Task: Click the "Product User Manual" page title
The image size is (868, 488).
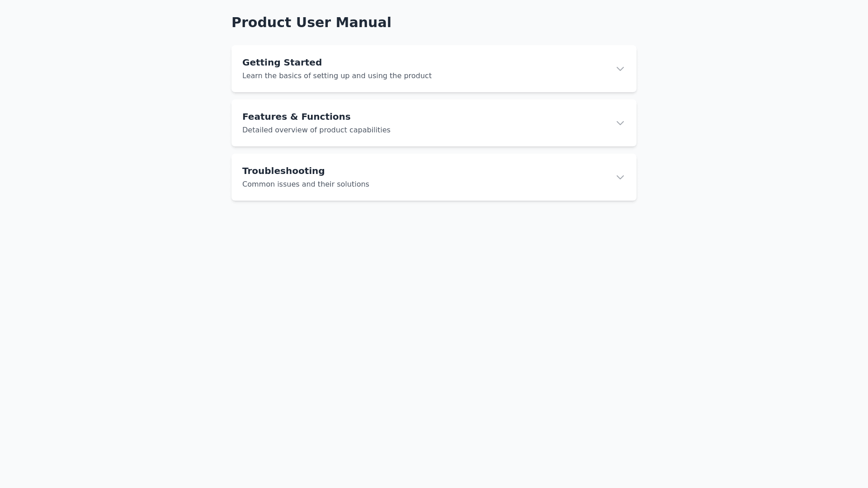Action: [x=311, y=23]
